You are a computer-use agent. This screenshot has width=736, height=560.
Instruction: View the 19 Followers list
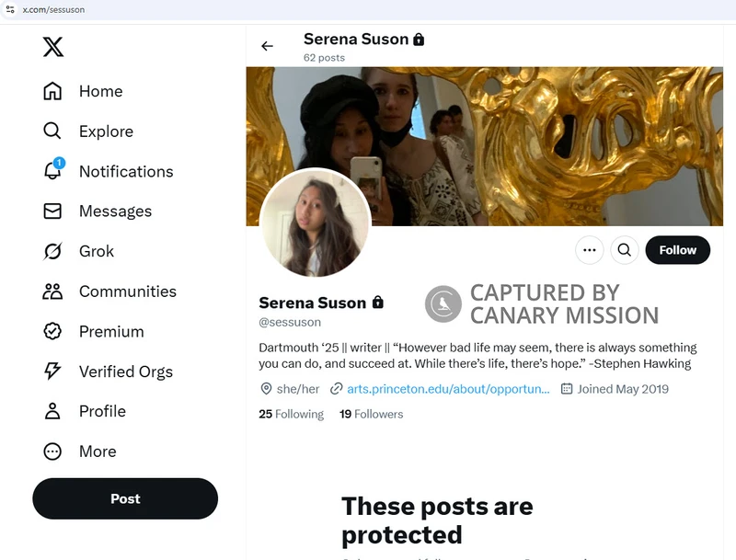click(372, 414)
